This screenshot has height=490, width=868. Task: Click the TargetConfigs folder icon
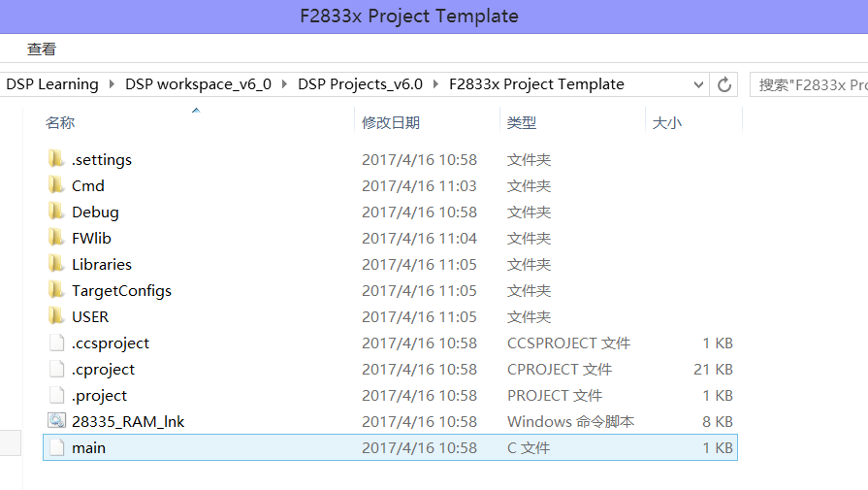(x=56, y=290)
